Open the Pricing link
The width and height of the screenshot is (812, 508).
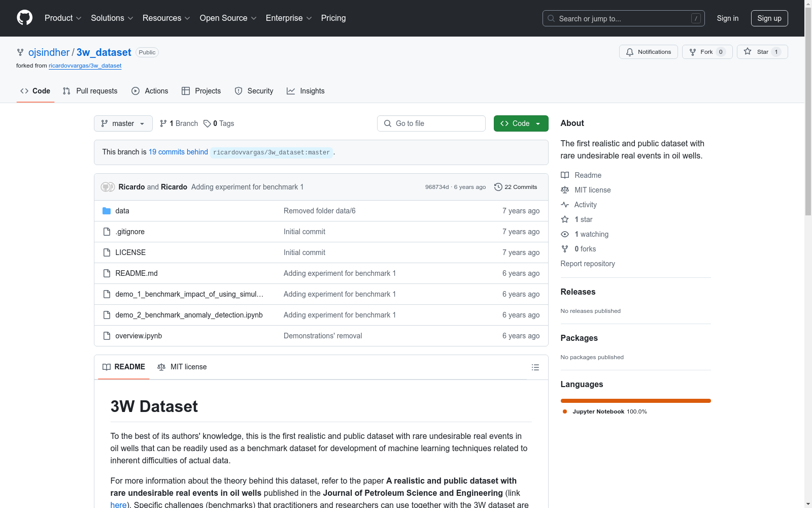pos(333,18)
